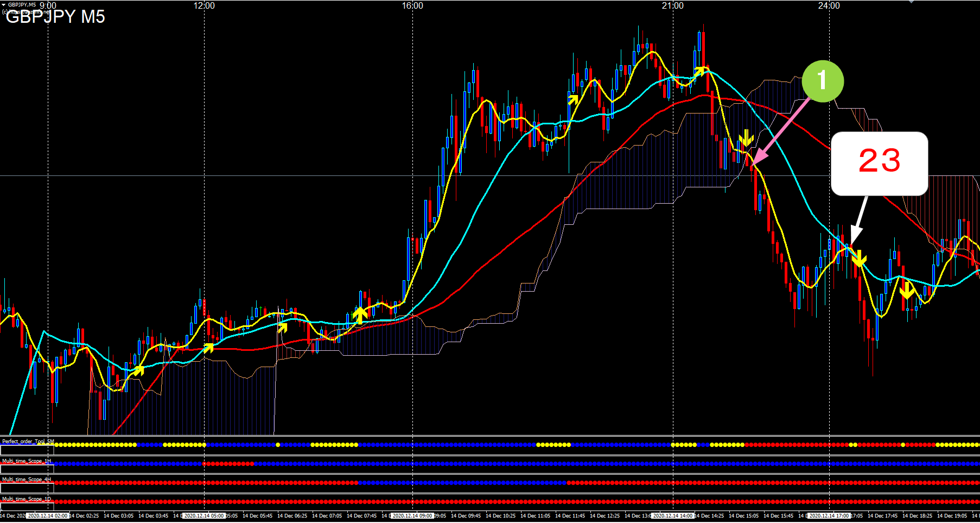Click the 14 Dec 03:05 axis label
The image size is (980, 523).
point(119,516)
